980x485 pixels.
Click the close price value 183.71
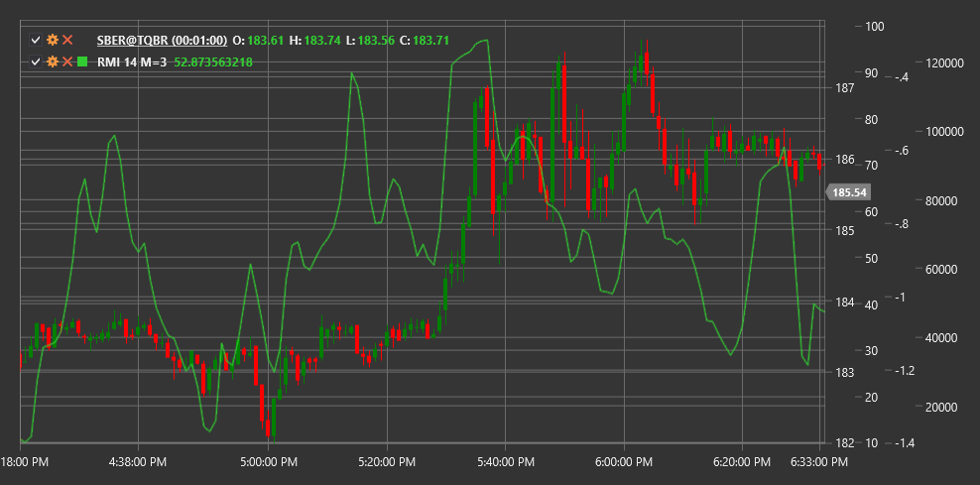(x=431, y=41)
